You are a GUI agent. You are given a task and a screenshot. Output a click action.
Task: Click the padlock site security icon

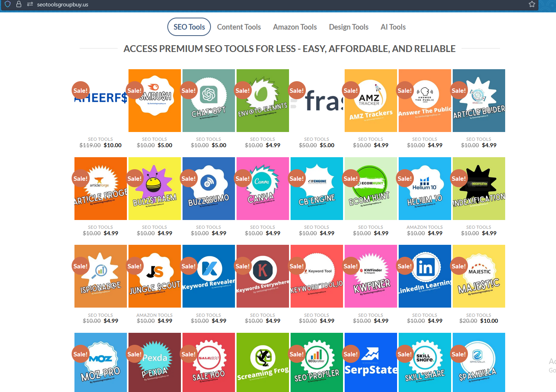tap(18, 4)
